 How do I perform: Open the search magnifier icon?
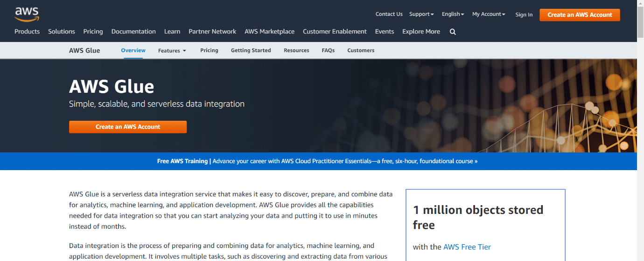click(453, 32)
